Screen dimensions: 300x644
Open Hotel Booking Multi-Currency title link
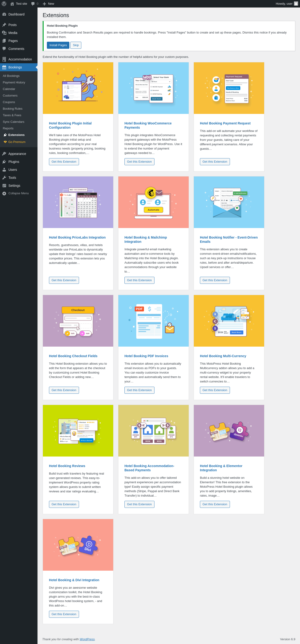[x=223, y=356]
